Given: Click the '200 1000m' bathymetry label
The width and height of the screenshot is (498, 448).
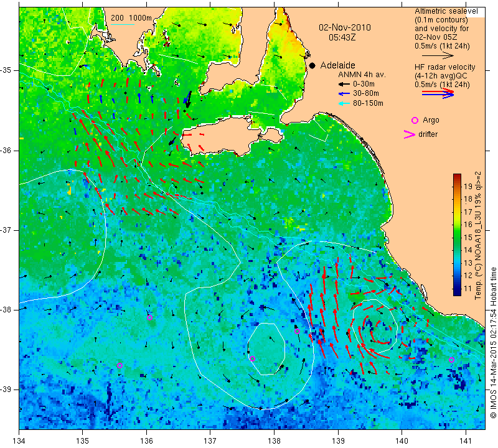Looking at the screenshot, I should 131,18.
